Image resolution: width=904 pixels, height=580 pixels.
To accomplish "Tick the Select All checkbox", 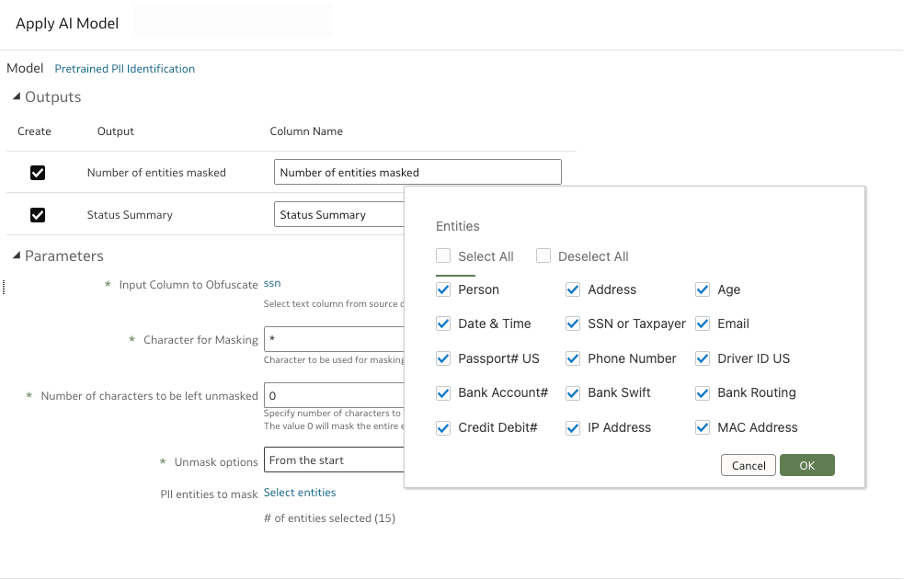I will 444,256.
